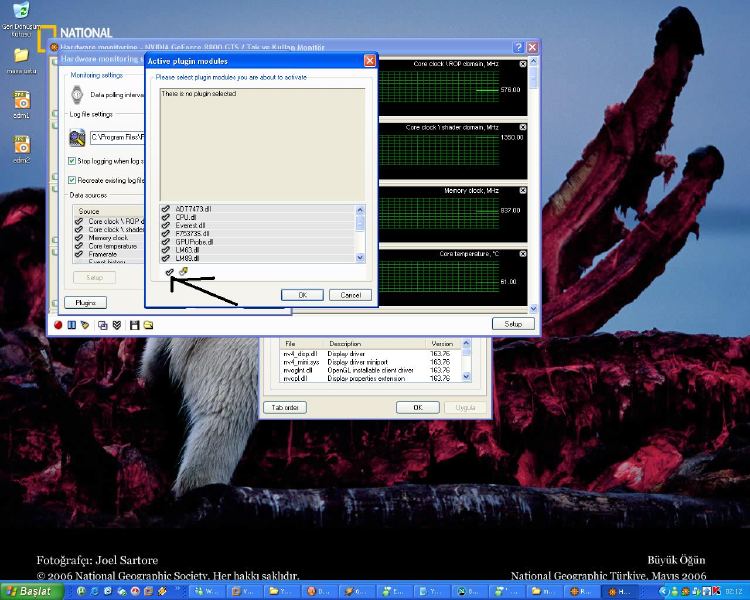Viewport: 750px width, 600px height.
Task: Click the Tab order button
Action: (x=285, y=408)
